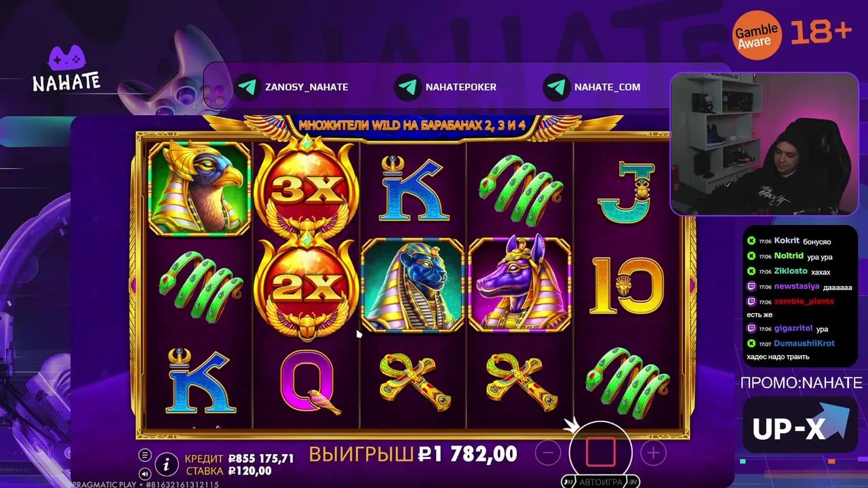Increase the bet with plus button
This screenshot has width=868, height=488.
pos(653,453)
